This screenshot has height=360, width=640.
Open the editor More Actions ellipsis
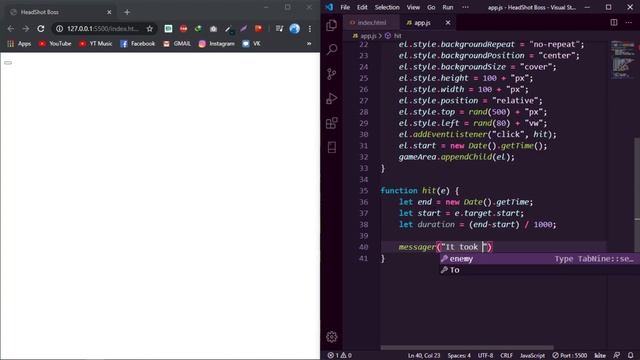(629, 22)
